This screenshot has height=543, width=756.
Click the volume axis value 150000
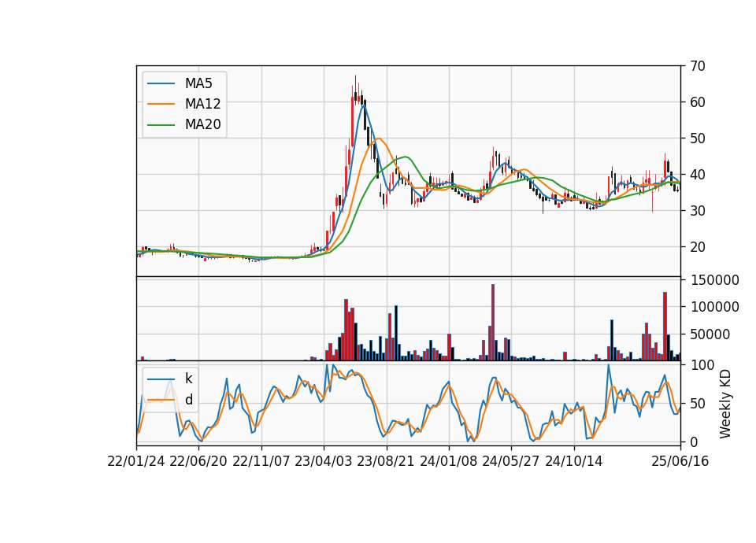(x=714, y=280)
